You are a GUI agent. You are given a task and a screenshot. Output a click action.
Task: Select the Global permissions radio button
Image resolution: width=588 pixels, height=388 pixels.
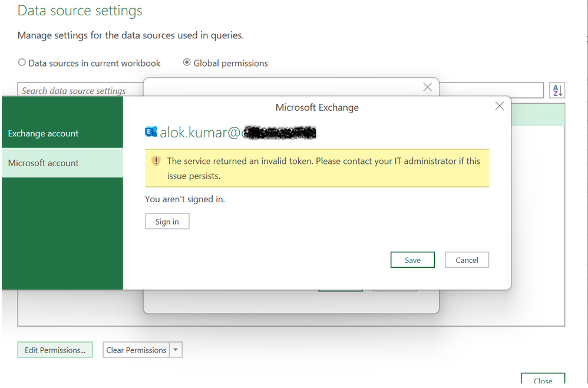[187, 63]
